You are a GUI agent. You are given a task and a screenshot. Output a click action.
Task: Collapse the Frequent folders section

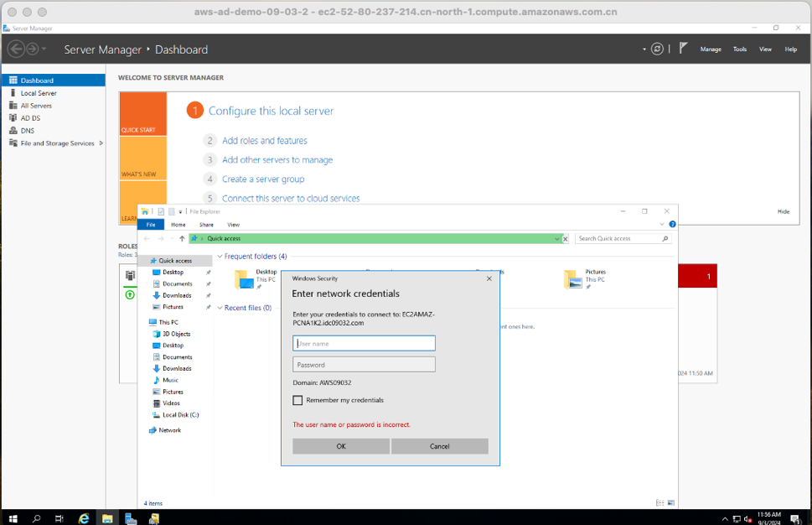(219, 256)
